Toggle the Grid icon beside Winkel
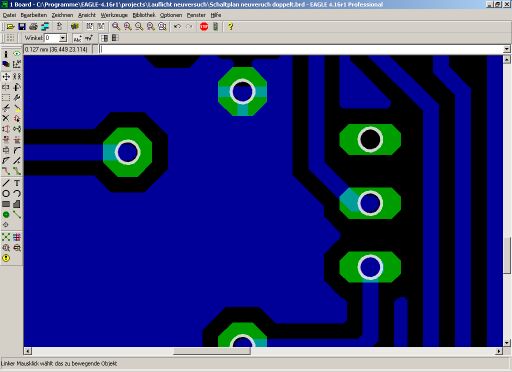Screen dimensions: 512x372 pos(10,38)
